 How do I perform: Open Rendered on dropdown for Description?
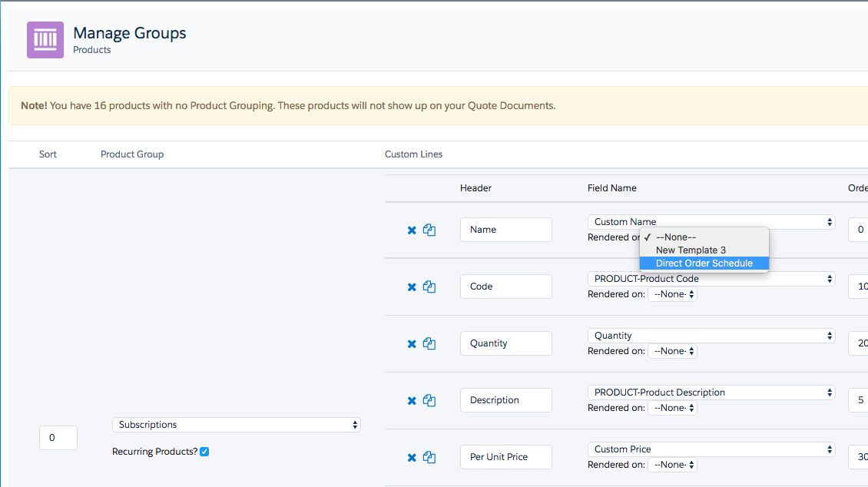673,408
